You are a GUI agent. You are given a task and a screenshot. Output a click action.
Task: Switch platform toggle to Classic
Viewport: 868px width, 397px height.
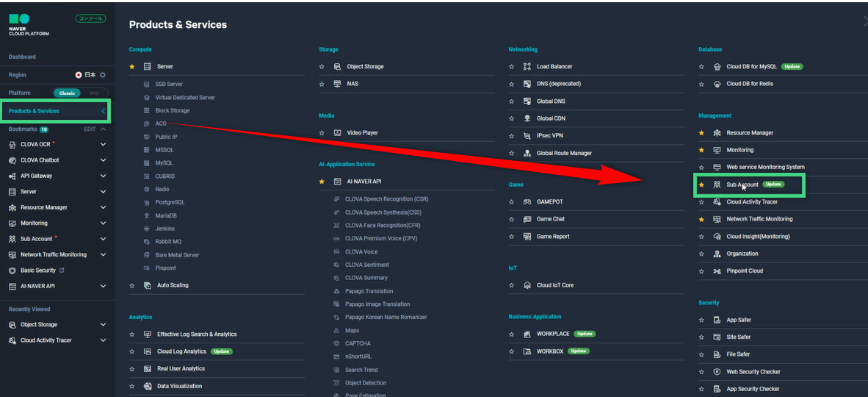[x=67, y=93]
